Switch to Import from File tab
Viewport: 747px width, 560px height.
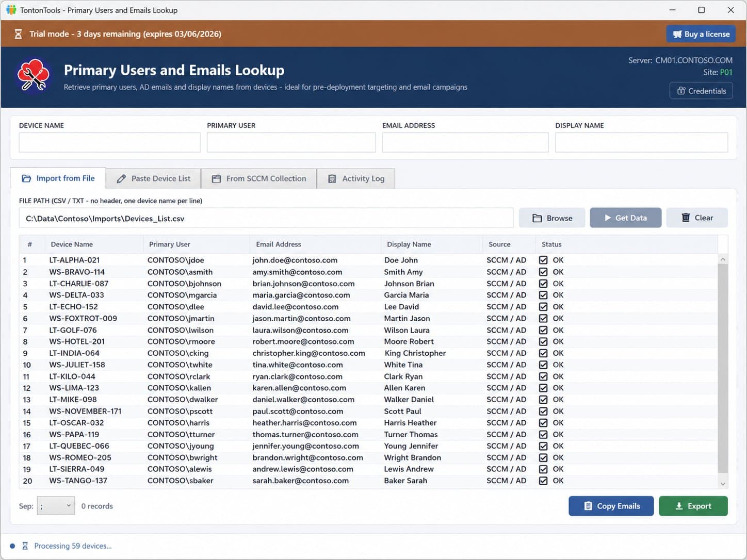click(x=58, y=178)
